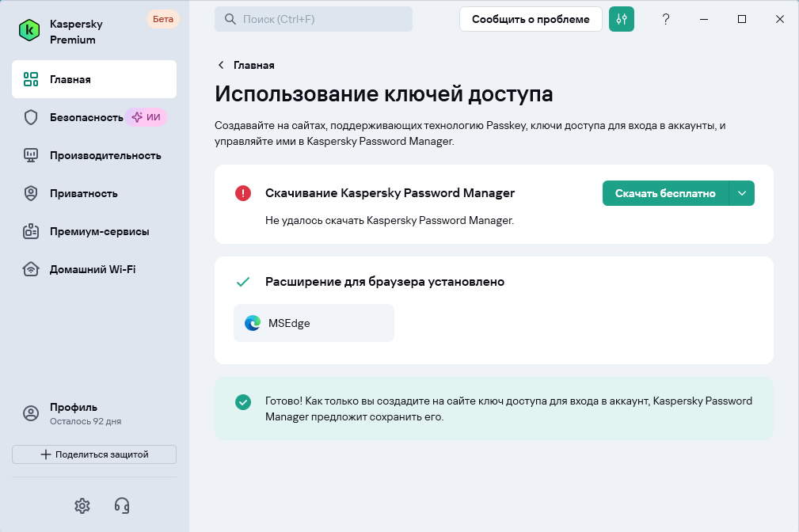Image resolution: width=799 pixels, height=532 pixels.
Task: Select the MSEdge browser extension tile
Action: pos(313,323)
